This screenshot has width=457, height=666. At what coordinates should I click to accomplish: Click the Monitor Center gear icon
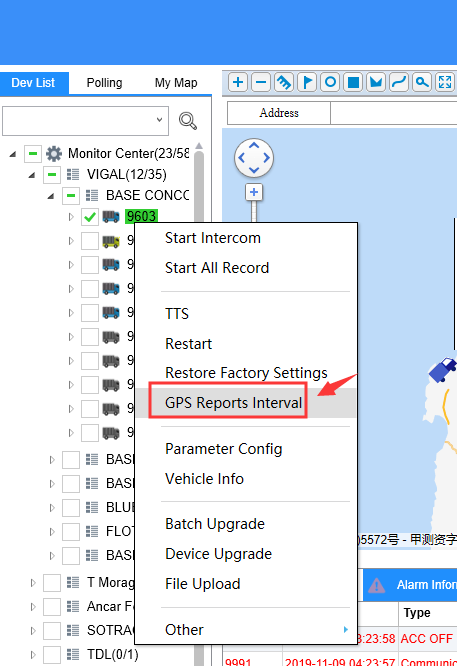pos(54,153)
